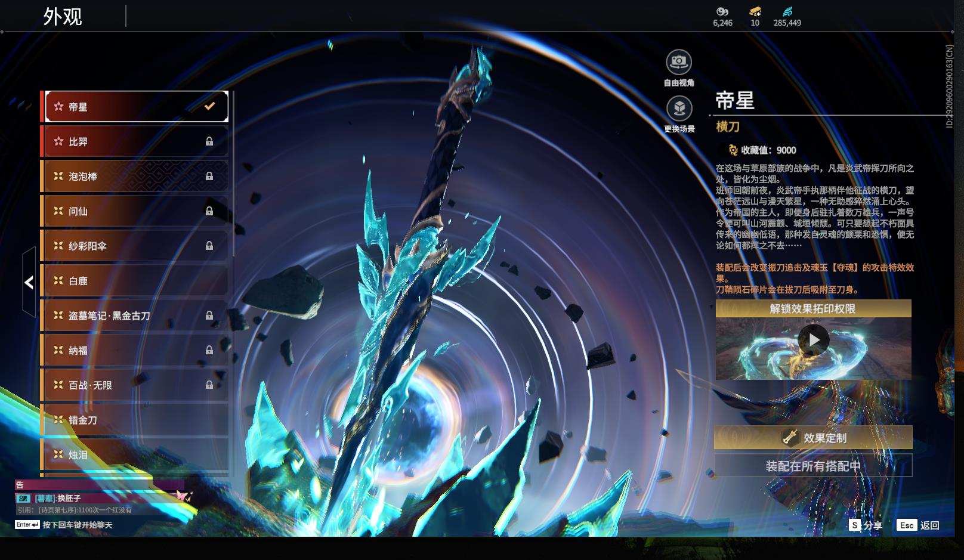
Task: Click the chat message 换胚子
Action: click(x=69, y=498)
